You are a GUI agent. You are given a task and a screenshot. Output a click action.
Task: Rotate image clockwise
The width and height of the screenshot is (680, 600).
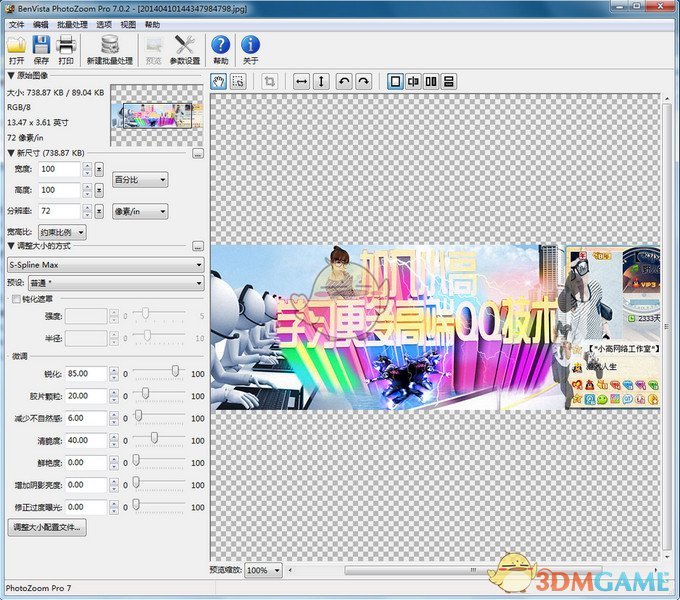(x=364, y=82)
